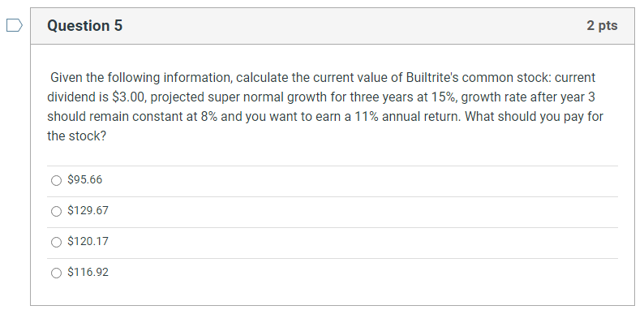Click the phrase 'the stock?' ending the question
This screenshot has width=644, height=310.
(x=76, y=136)
